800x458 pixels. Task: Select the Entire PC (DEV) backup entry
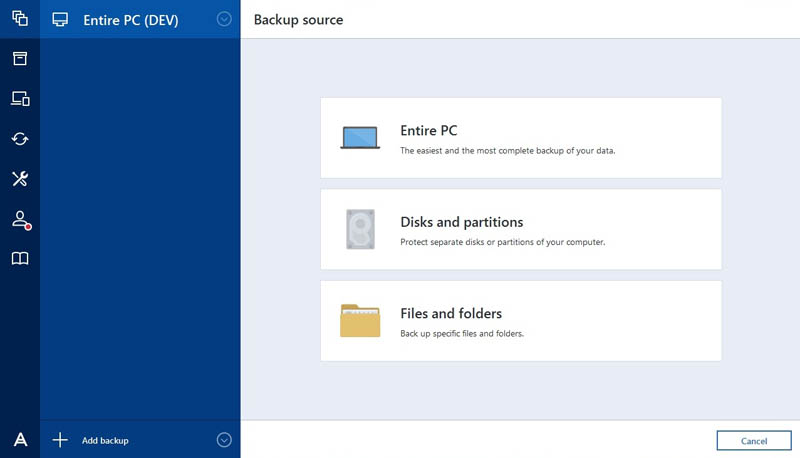pos(140,19)
